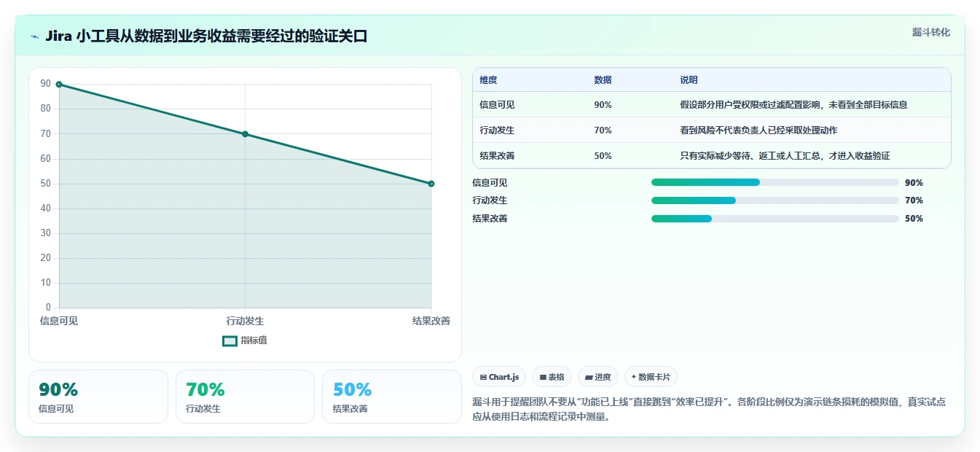Click the 90% cell in the table

click(x=603, y=105)
